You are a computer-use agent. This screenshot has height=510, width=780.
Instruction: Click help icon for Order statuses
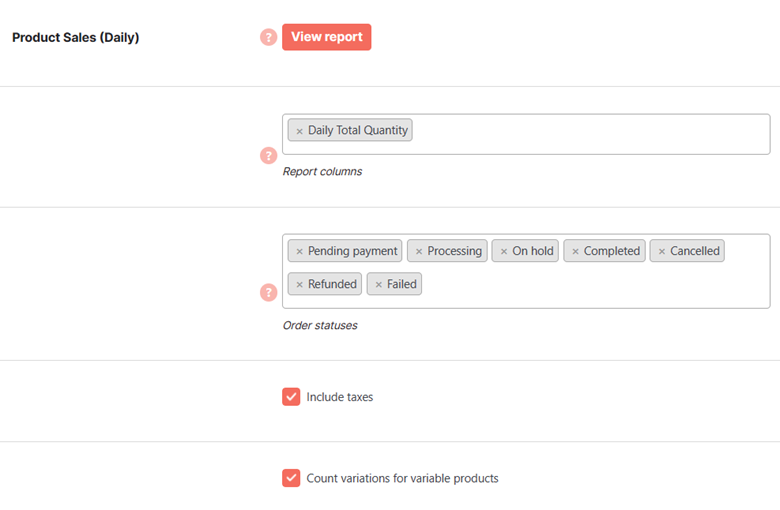(269, 292)
